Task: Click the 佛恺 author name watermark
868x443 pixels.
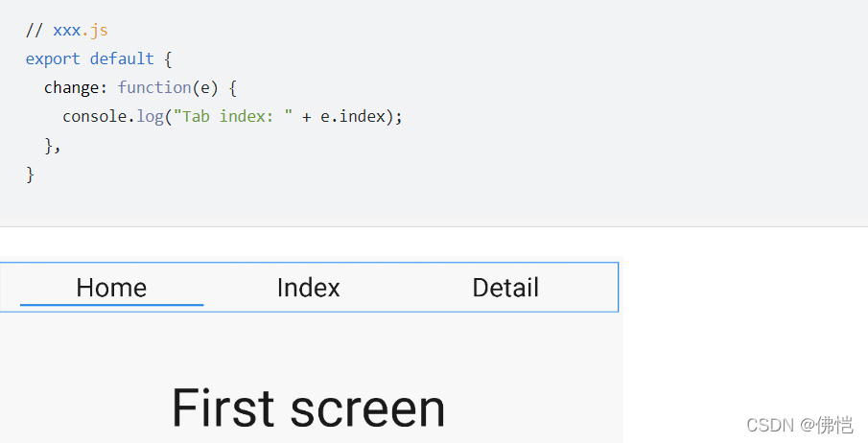Action: tap(834, 426)
